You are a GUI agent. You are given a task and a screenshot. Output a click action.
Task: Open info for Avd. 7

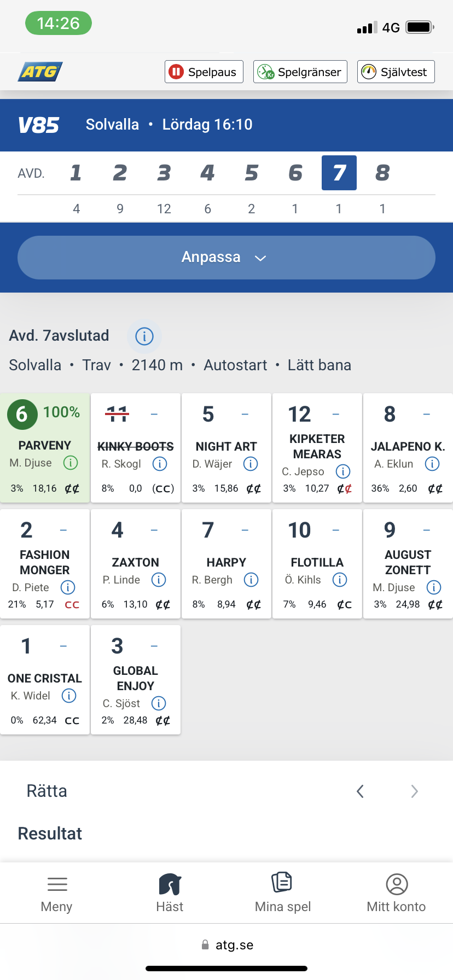144,336
